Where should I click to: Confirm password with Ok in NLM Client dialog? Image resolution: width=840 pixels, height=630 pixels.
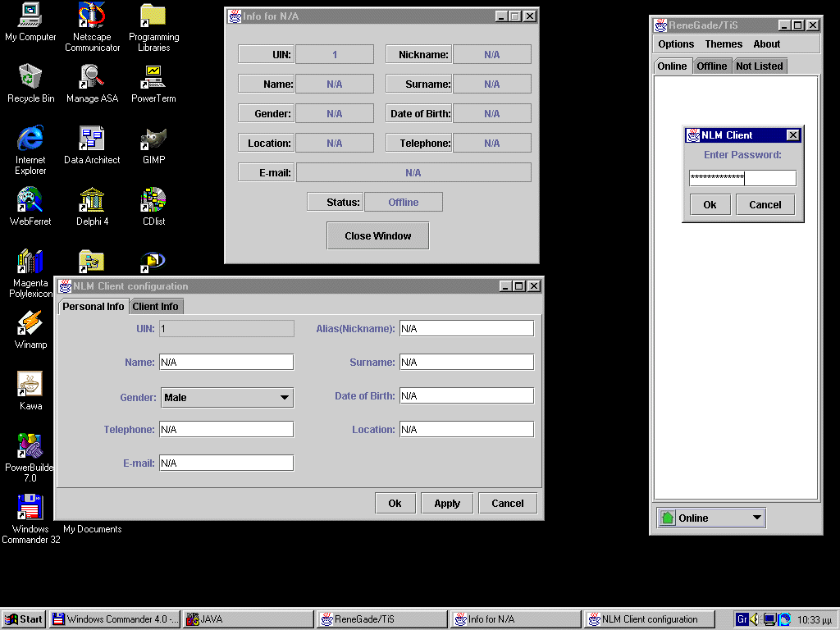point(710,204)
